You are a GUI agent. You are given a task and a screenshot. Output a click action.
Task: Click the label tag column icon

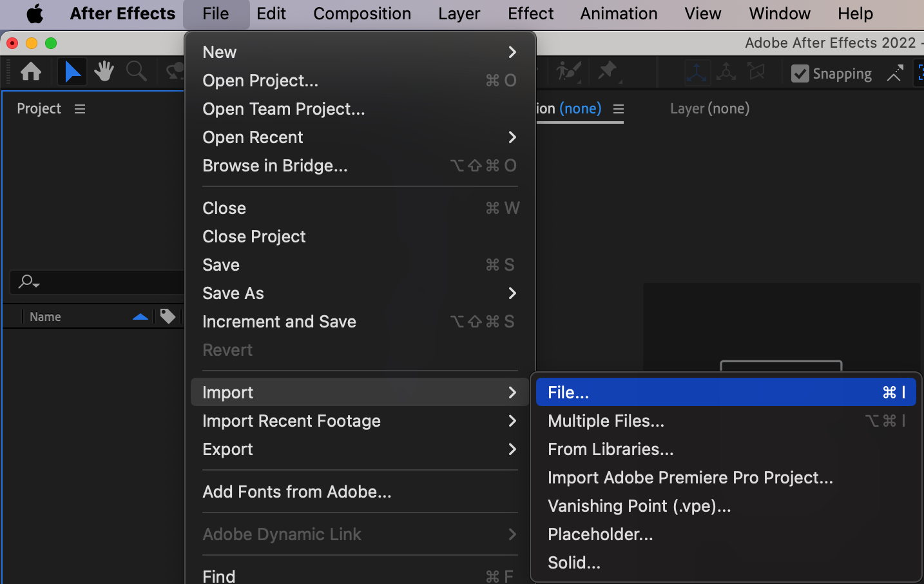coord(168,316)
